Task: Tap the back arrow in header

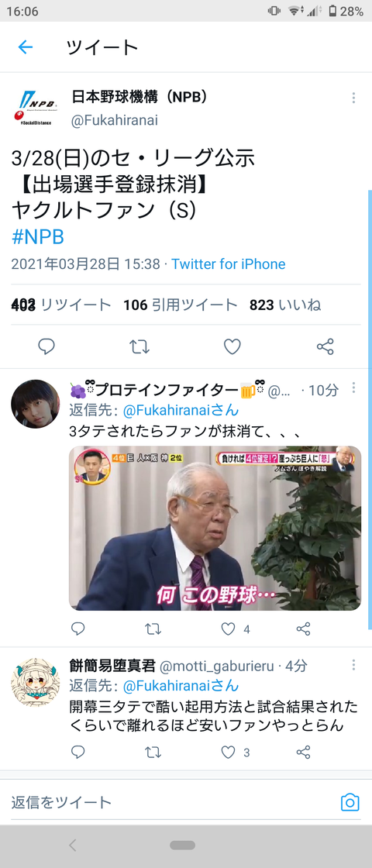Action: tap(26, 47)
